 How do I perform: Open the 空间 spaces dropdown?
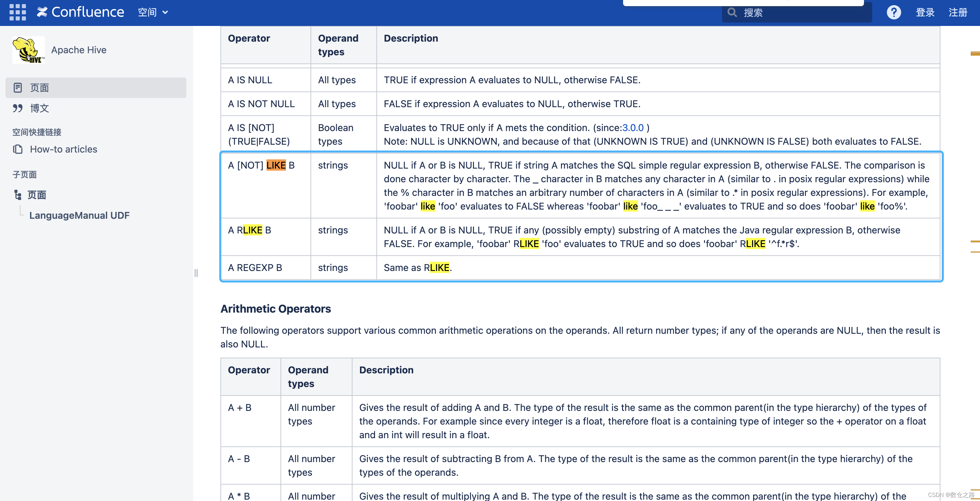point(153,12)
